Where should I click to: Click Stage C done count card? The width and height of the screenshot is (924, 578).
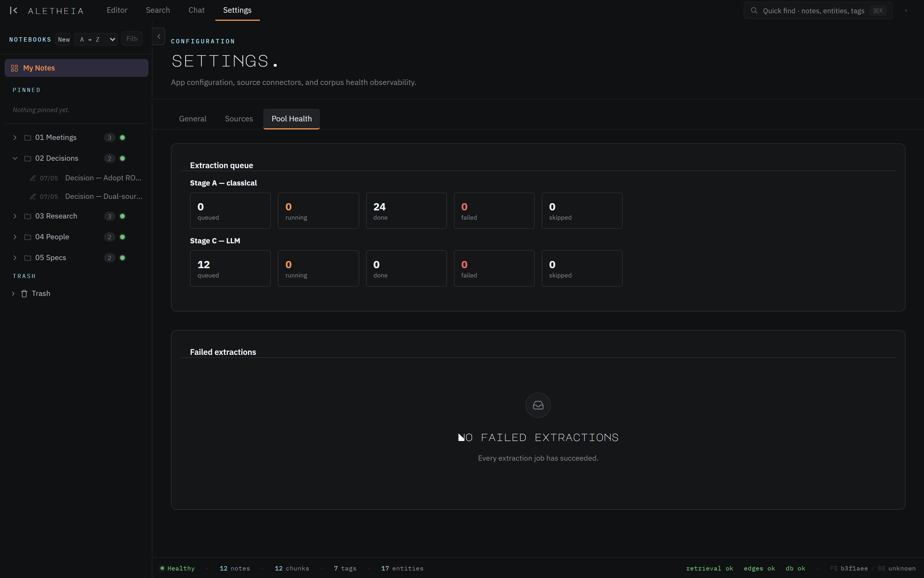(406, 268)
